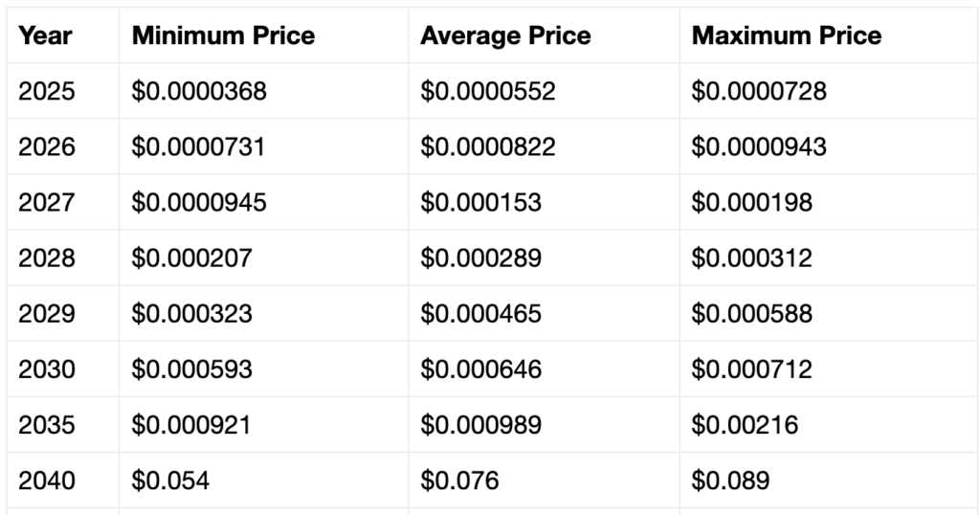The width and height of the screenshot is (980, 515).
Task: Select the 2030 year cell
Action: point(46,369)
